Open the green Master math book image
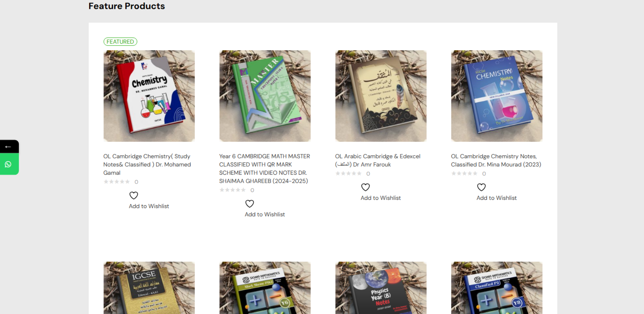The height and width of the screenshot is (314, 644). [265, 96]
